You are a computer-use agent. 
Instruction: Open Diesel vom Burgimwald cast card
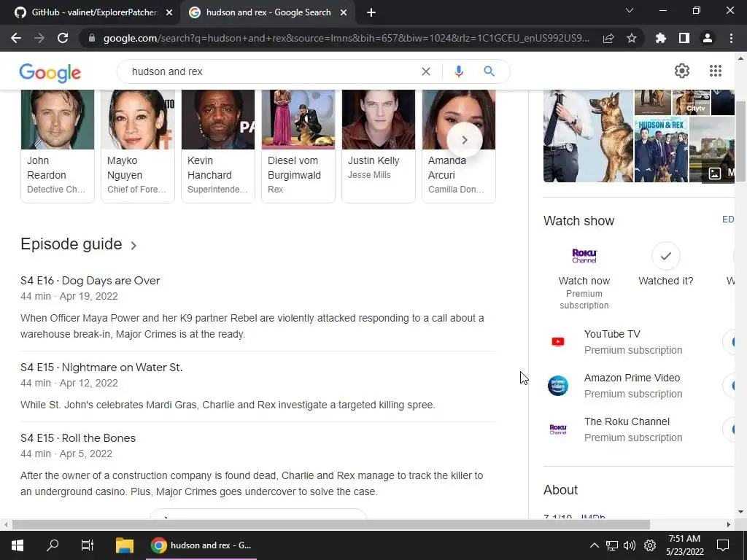[x=298, y=146]
